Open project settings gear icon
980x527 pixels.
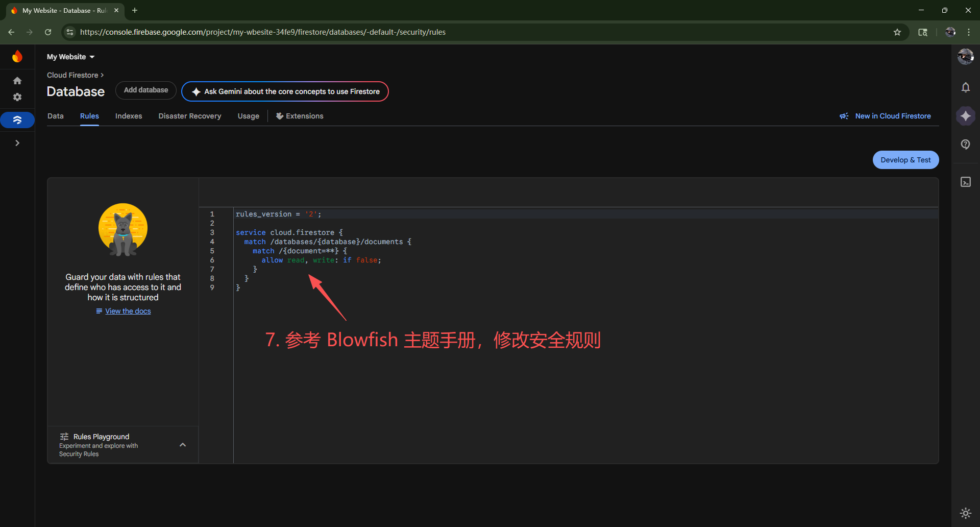click(17, 97)
